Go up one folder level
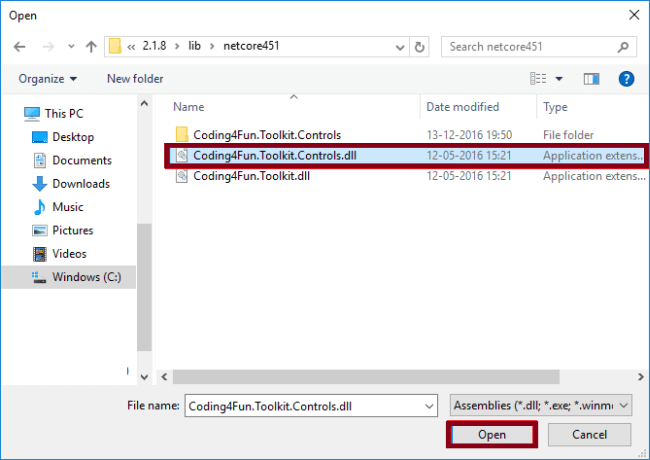 coord(91,47)
